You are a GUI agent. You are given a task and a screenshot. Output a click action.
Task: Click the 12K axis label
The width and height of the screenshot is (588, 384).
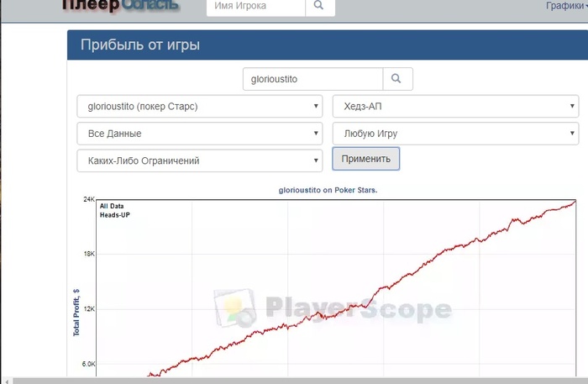coord(89,309)
